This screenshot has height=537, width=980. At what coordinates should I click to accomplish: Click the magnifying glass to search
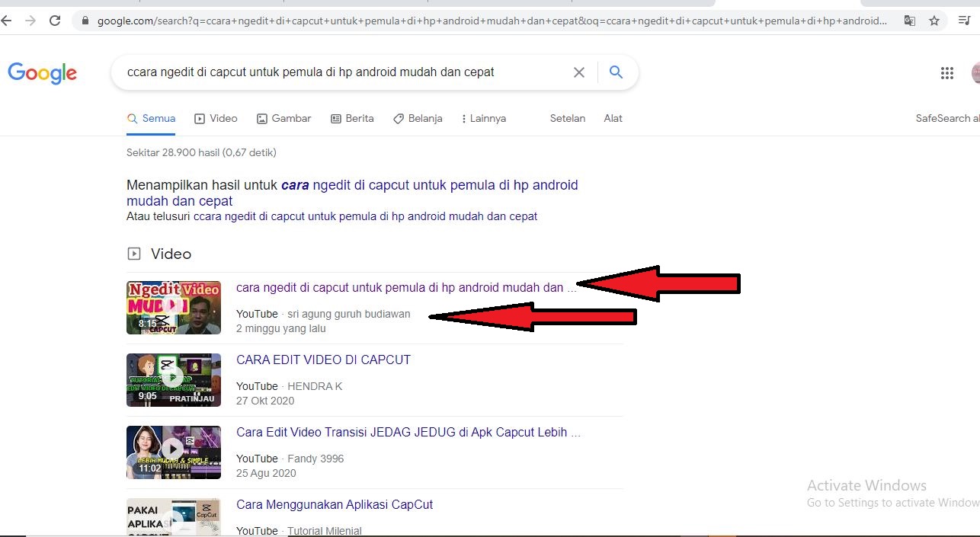point(616,72)
